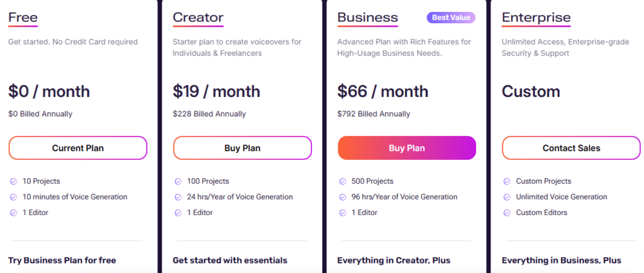The height and width of the screenshot is (273, 644).
Task: Click checkmark icon beside 10 Projects
Action: point(13,181)
